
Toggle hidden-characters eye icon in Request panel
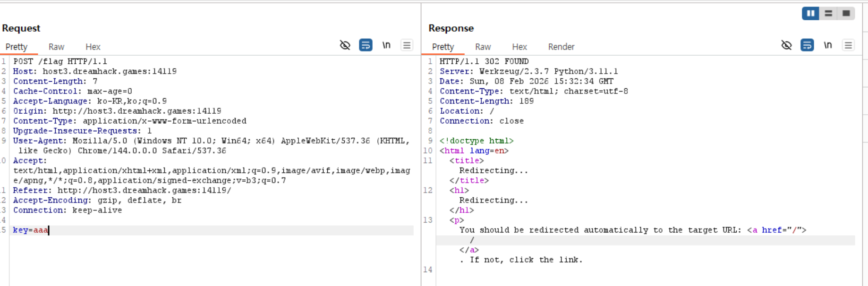point(345,45)
